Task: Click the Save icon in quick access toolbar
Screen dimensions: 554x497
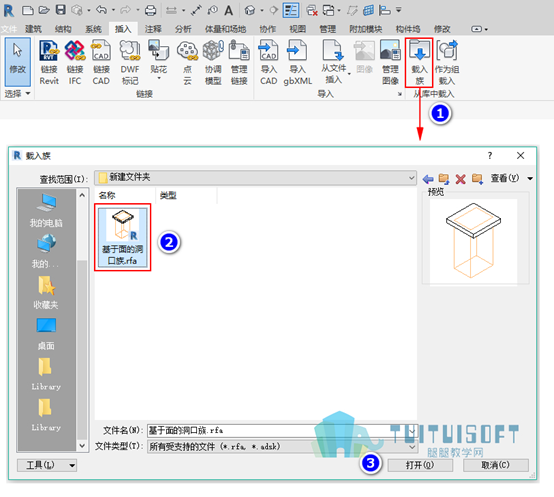Action: (x=61, y=10)
